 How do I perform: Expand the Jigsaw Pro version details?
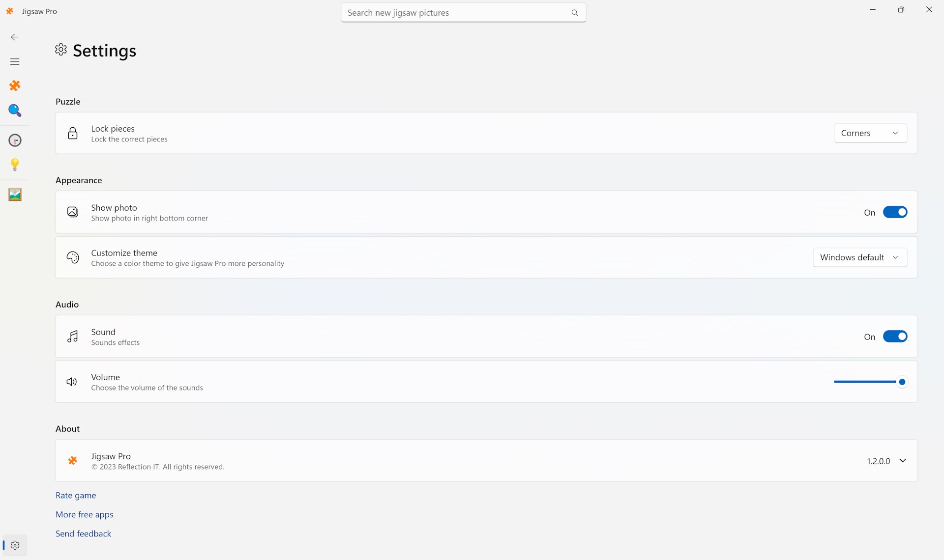(x=902, y=461)
